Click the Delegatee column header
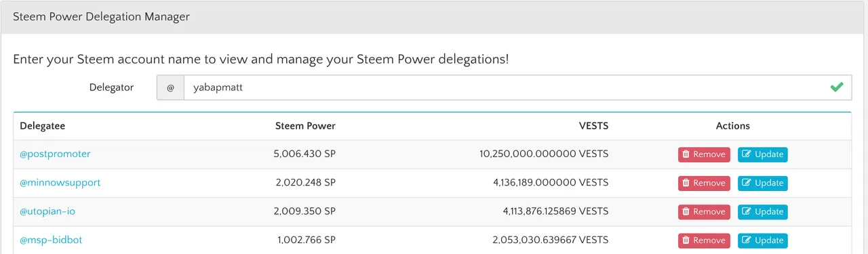Screen dimensions: 868x254 (x=43, y=126)
